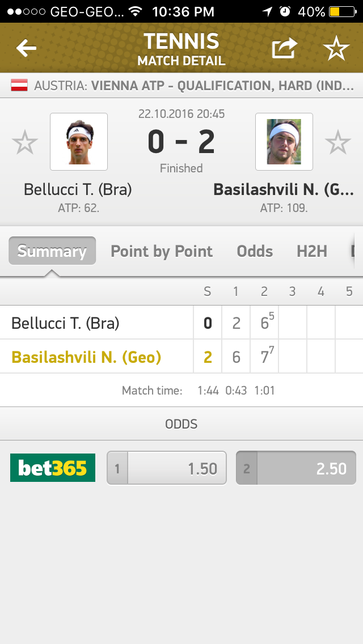Tap the back arrow icon

click(x=26, y=49)
